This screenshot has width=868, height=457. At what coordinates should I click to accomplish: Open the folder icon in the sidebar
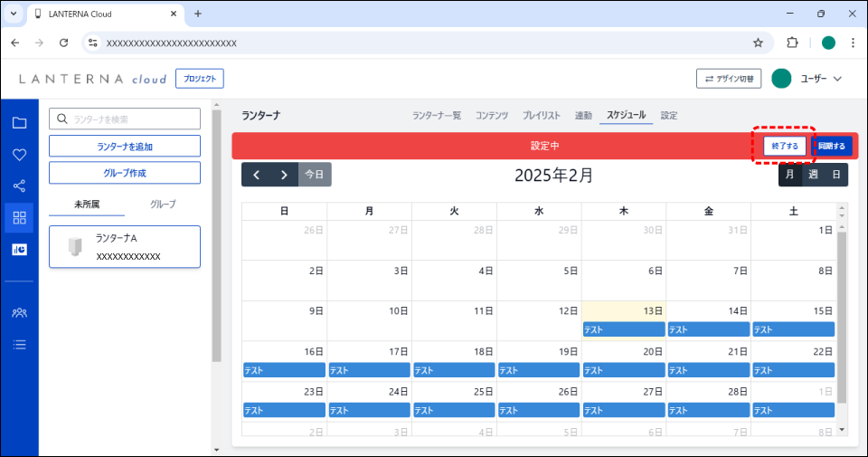pos(19,124)
